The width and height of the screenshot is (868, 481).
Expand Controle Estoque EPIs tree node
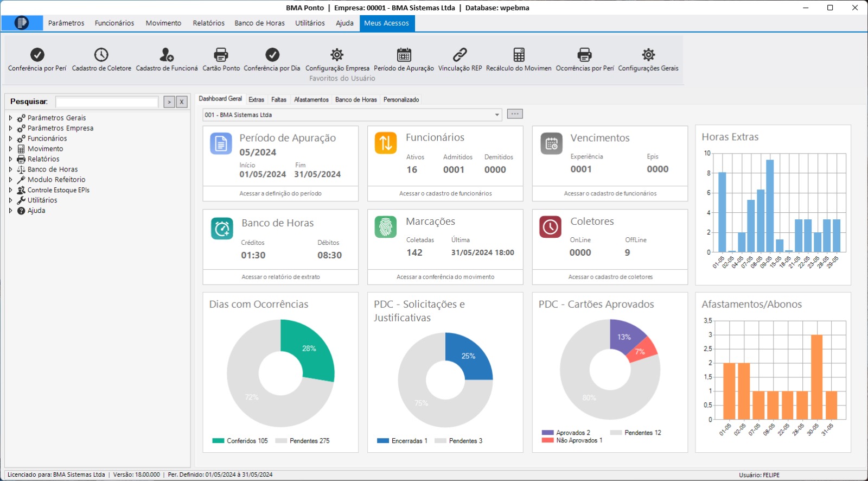[x=10, y=190]
